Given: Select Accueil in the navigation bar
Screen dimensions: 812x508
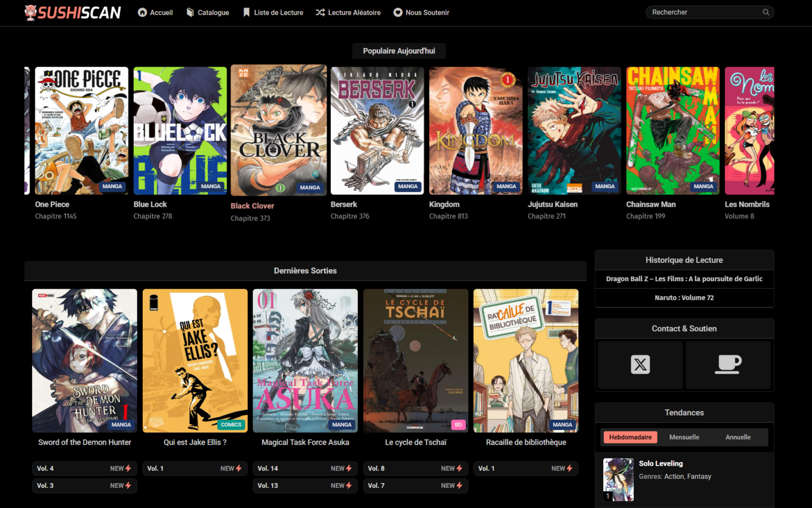Looking at the screenshot, I should click(x=160, y=12).
